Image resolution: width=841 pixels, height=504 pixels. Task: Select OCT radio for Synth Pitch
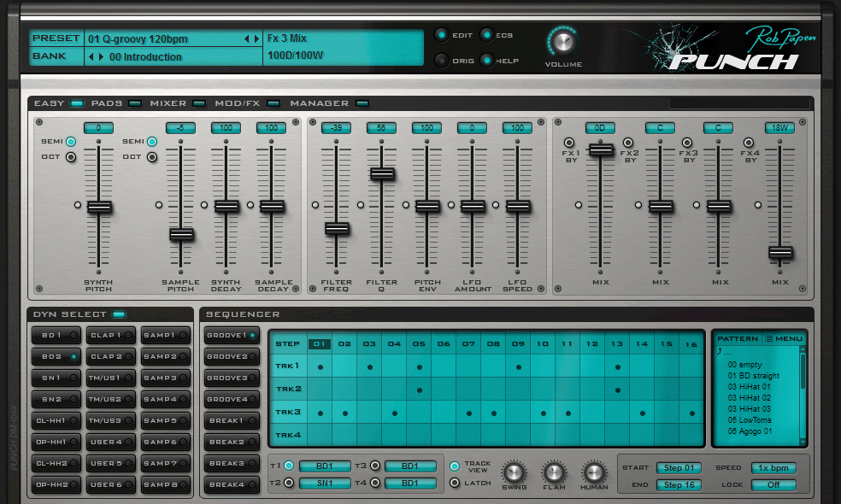(x=71, y=157)
